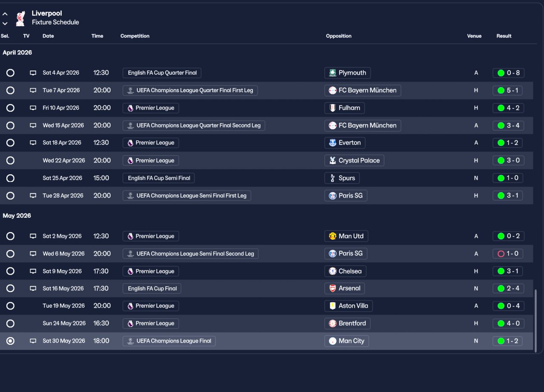544x392 pixels.
Task: Click the Liverpool club crest
Action: [20, 18]
